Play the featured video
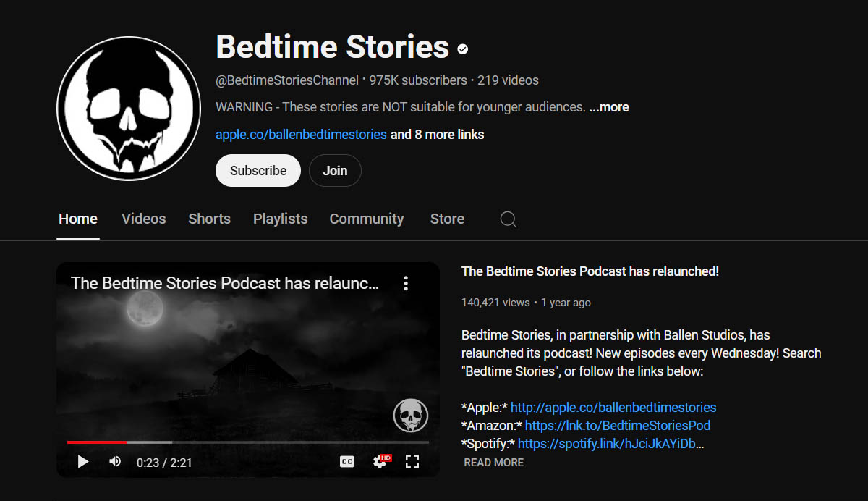The height and width of the screenshot is (501, 868). [x=82, y=461]
